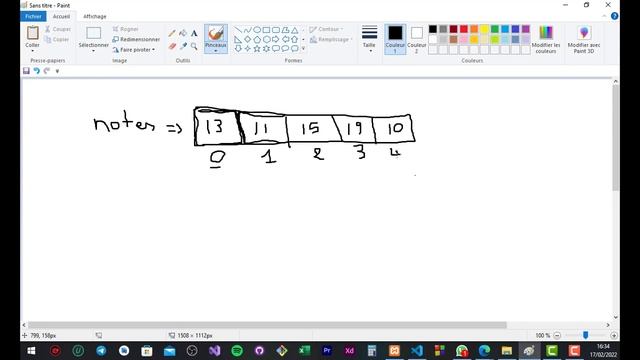Choose the diamond shape
This screenshot has width=640, height=360.
[x=247, y=40]
